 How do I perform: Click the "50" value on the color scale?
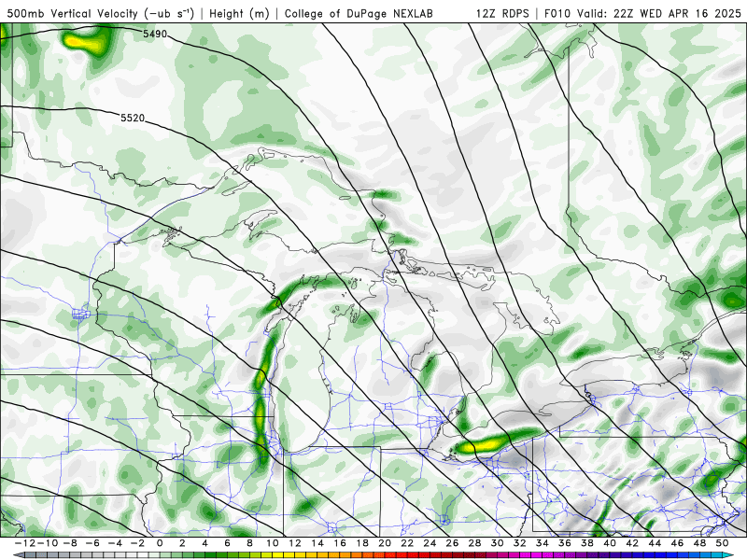pyautogui.click(x=722, y=543)
